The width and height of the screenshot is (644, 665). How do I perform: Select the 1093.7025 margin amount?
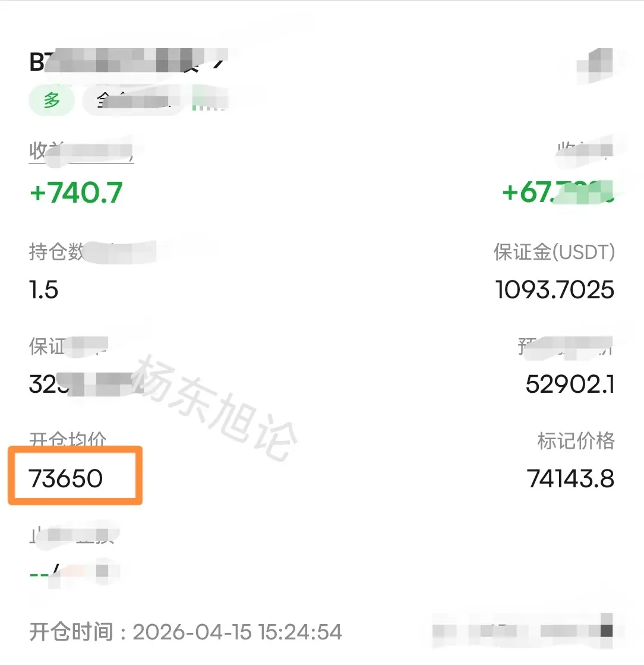(554, 290)
